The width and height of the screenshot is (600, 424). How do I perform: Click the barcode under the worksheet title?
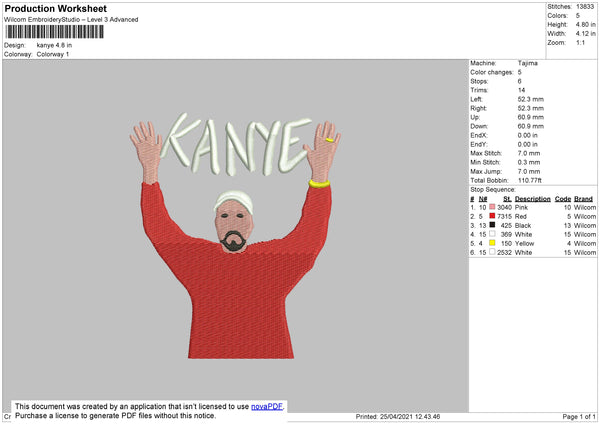54,32
